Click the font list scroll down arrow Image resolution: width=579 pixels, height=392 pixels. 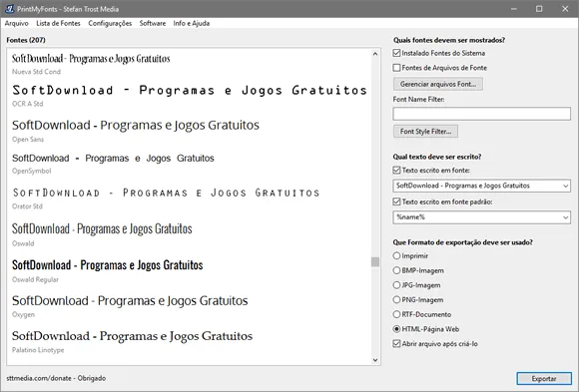pos(375,360)
